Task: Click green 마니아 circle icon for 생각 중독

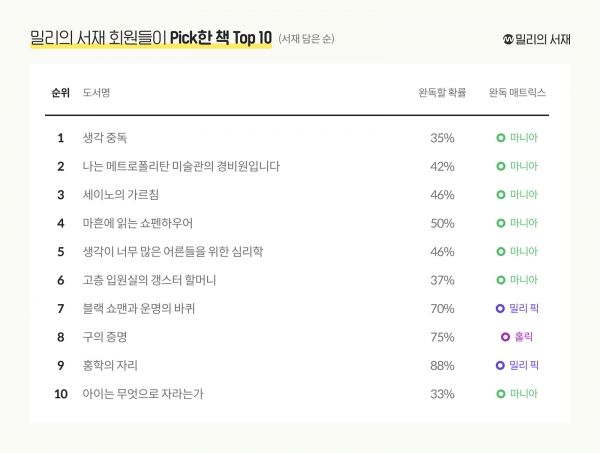Action: (500, 137)
